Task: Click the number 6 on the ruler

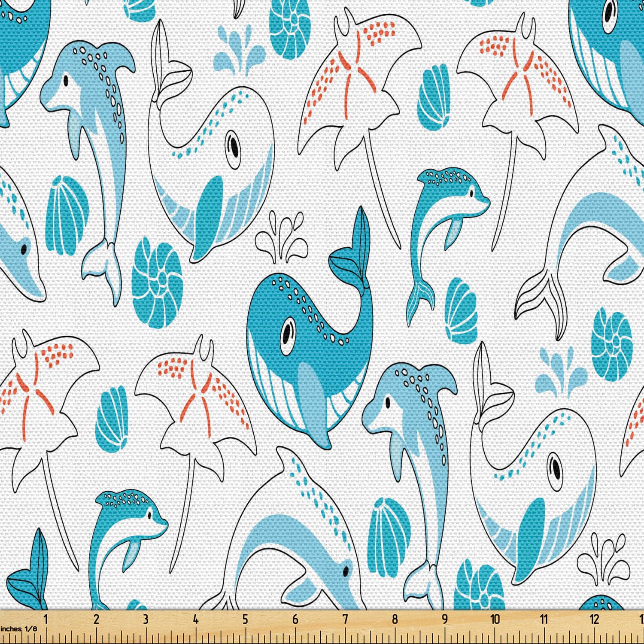Action: point(295,619)
